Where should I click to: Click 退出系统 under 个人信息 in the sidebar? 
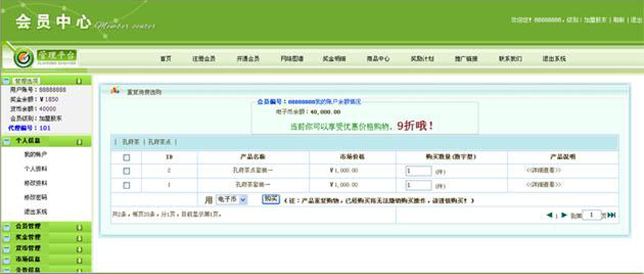pyautogui.click(x=36, y=212)
